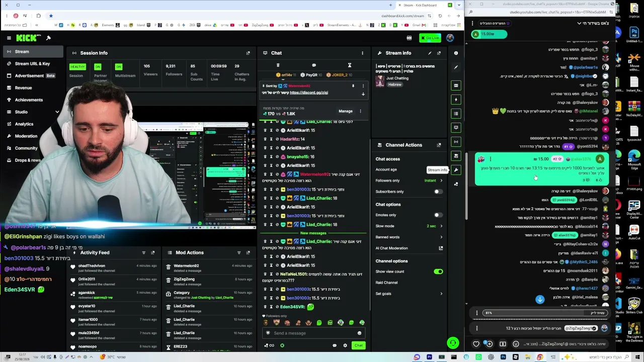Open options menu of the pinned message
644x362 pixels.
[x=363, y=86]
